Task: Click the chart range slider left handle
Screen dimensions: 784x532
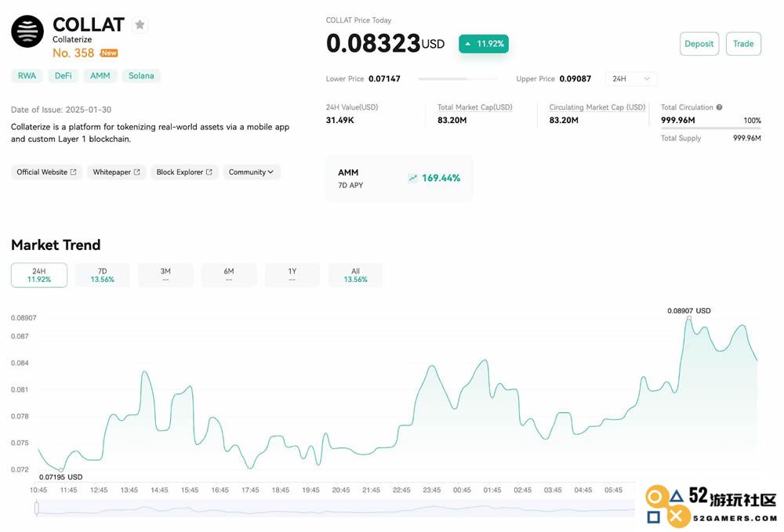Action: [x=37, y=508]
